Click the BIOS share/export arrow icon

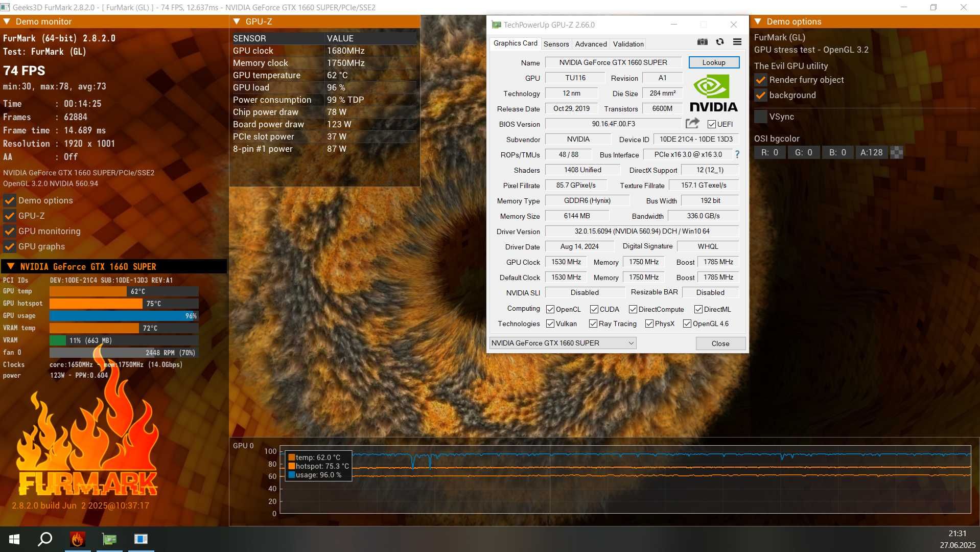pyautogui.click(x=692, y=123)
